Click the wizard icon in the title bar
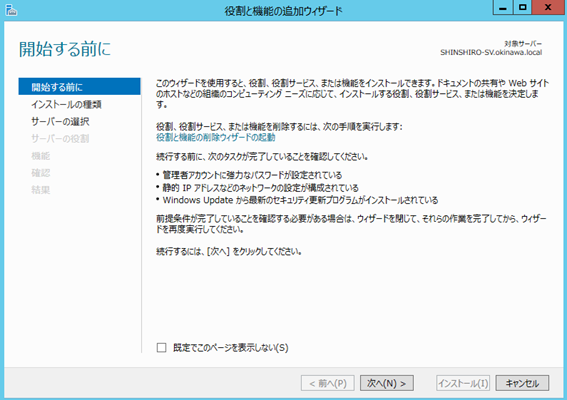Screen dimensions: 567x400 click(11, 10)
